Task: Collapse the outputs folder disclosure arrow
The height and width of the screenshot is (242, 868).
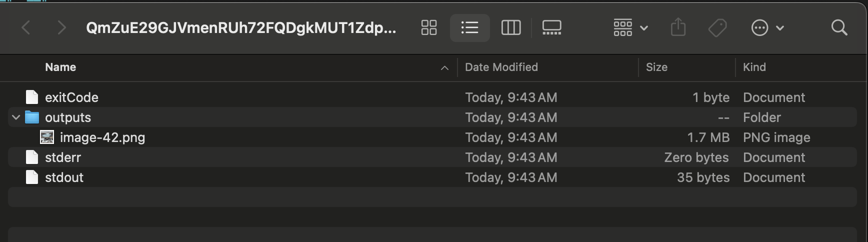Action: [x=16, y=117]
